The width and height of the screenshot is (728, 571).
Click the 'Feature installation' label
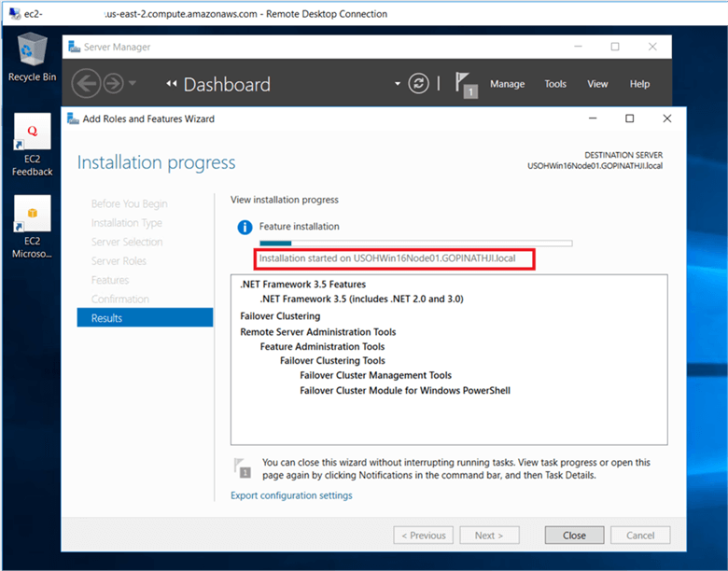pyautogui.click(x=299, y=226)
